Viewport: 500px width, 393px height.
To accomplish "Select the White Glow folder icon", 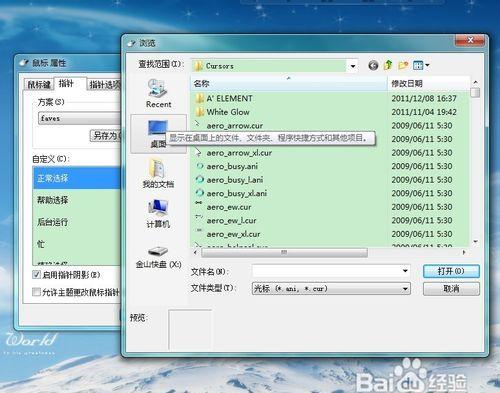I will click(199, 112).
